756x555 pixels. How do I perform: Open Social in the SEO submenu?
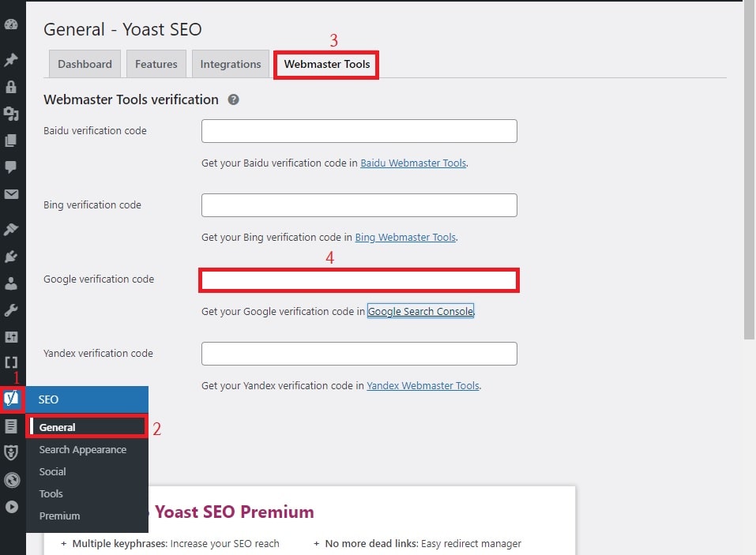(x=53, y=471)
